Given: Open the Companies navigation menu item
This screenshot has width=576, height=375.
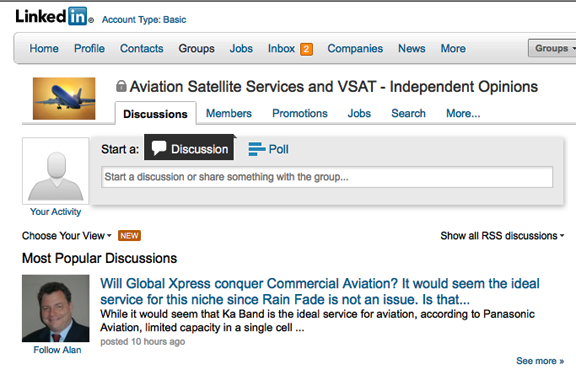Looking at the screenshot, I should pos(355,48).
